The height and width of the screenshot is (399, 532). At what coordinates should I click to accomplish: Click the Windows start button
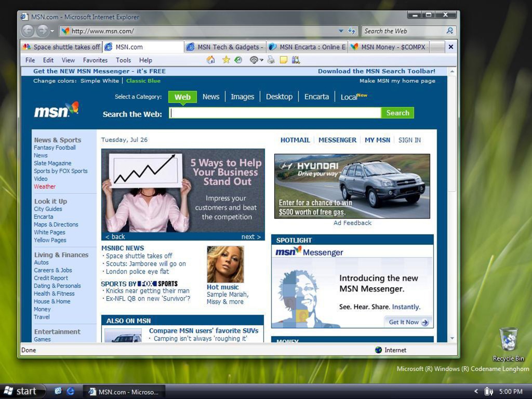click(22, 391)
